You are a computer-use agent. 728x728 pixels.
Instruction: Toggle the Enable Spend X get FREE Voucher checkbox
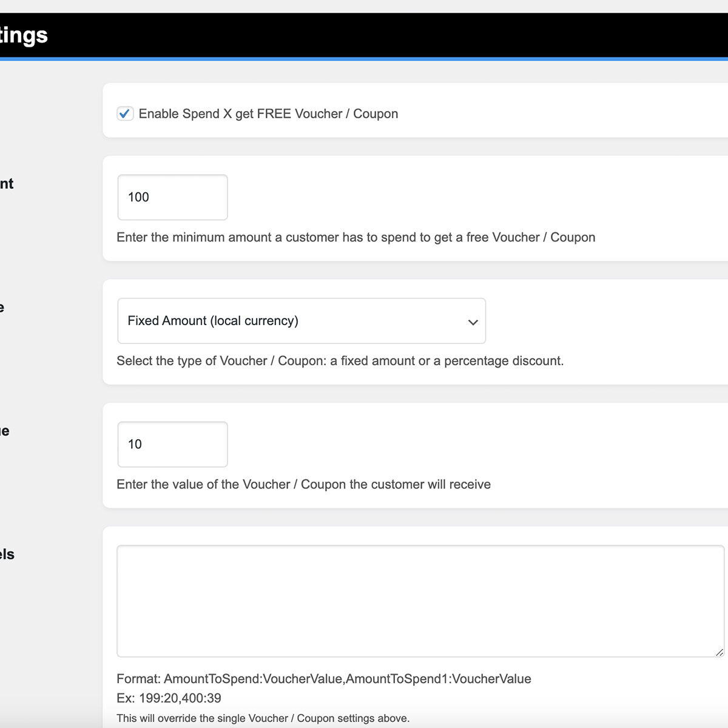tap(125, 113)
